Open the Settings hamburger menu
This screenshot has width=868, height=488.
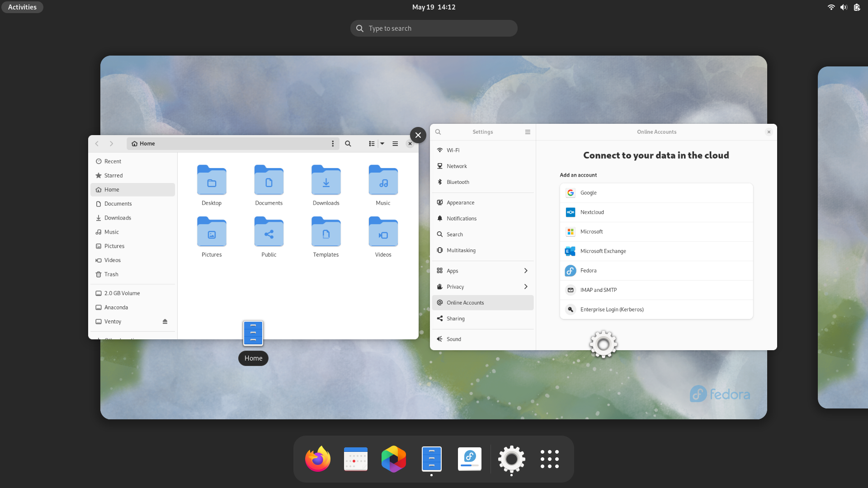coord(528,132)
